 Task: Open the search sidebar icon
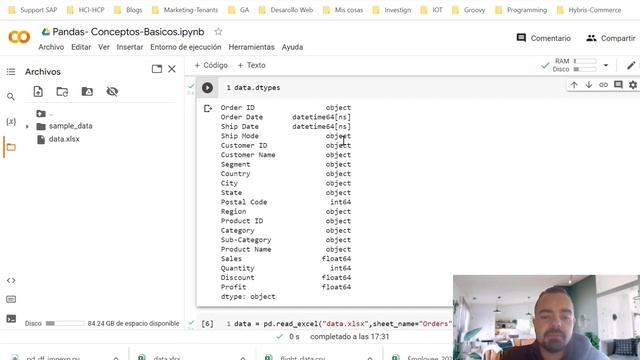point(11,97)
